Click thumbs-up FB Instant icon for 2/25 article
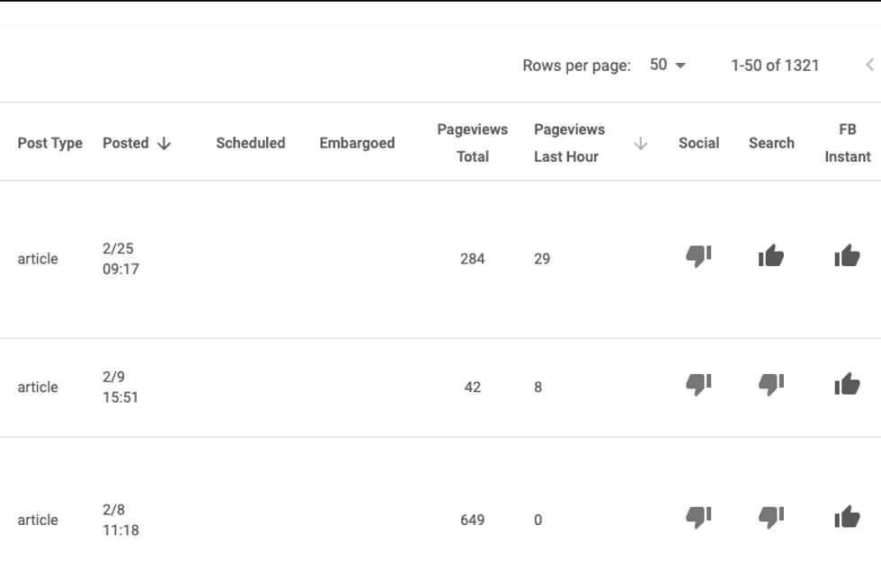The height and width of the screenshot is (588, 881). click(847, 257)
